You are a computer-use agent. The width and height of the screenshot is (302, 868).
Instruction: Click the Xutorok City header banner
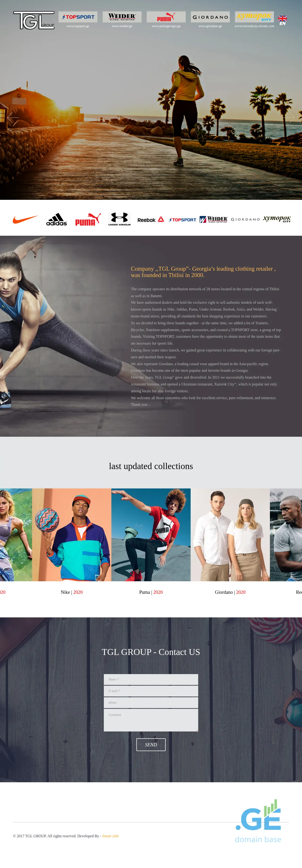pyautogui.click(x=254, y=17)
